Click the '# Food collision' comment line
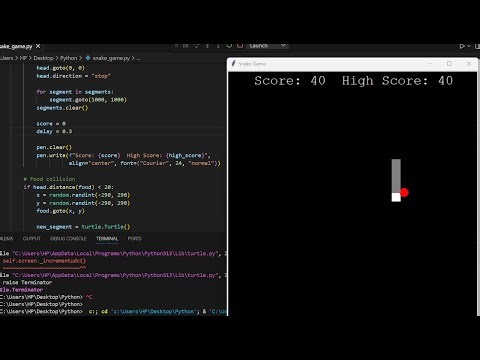480x360 pixels. pyautogui.click(x=49, y=179)
